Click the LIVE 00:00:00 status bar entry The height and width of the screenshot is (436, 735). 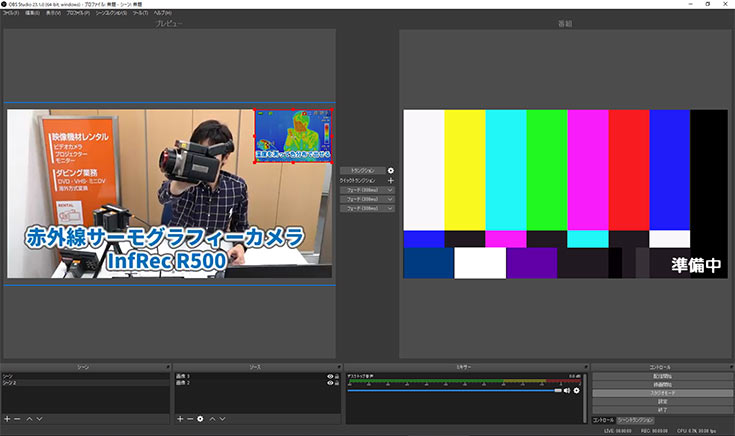[617, 431]
